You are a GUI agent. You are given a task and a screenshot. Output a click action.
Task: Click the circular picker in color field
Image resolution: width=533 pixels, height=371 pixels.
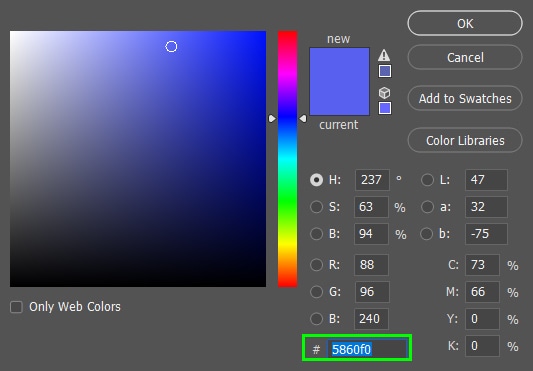[171, 47]
